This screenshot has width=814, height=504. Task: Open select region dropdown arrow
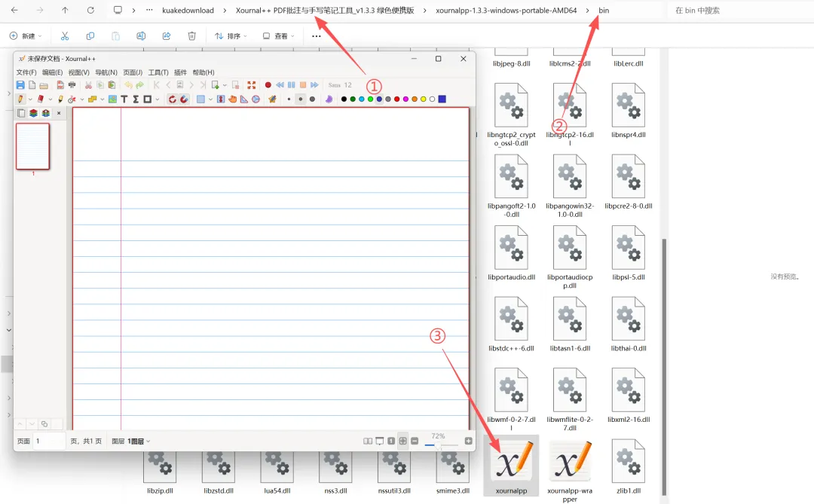coord(210,99)
